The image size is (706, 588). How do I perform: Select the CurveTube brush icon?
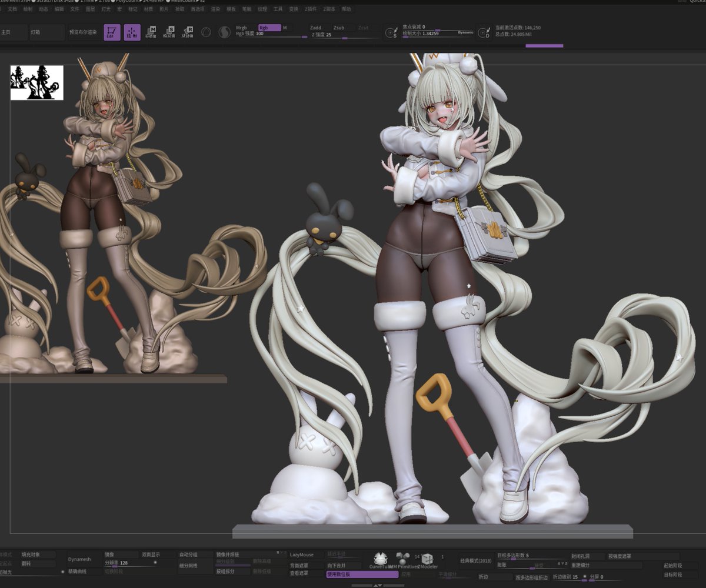380,560
